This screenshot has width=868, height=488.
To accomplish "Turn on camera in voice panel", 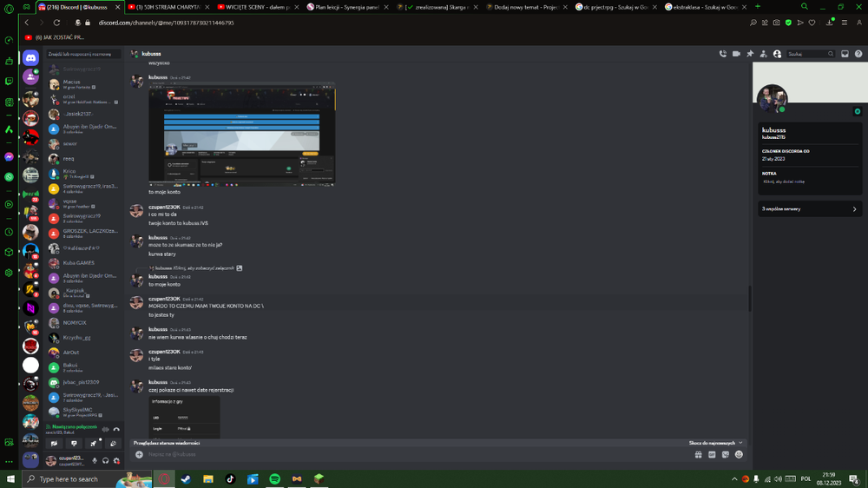I will [x=54, y=444].
